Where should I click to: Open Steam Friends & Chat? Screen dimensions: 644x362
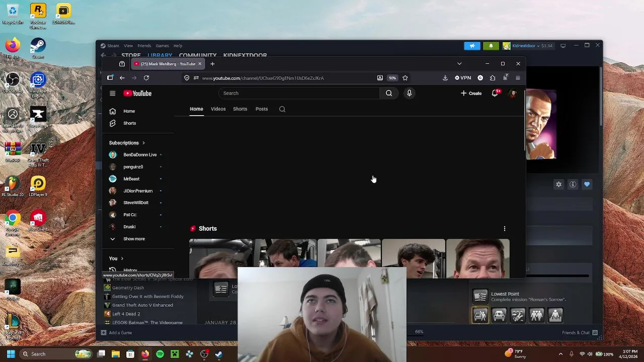click(580, 333)
